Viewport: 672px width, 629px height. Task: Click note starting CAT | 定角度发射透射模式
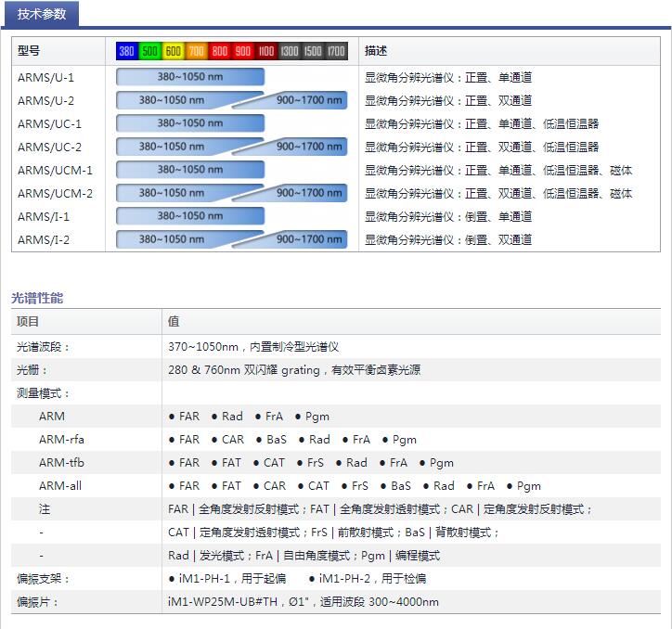coord(333,533)
